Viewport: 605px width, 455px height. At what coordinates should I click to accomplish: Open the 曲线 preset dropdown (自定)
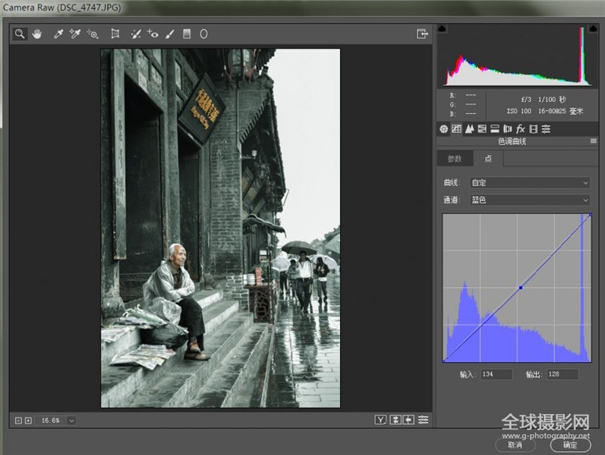click(530, 183)
